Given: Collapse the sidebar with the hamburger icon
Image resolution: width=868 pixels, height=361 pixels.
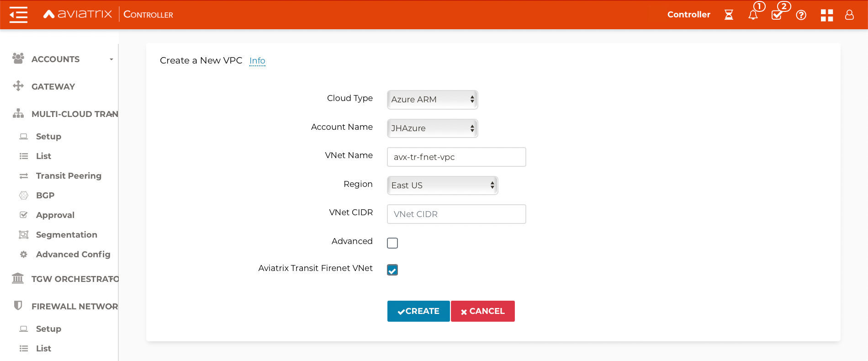Looking at the screenshot, I should [18, 15].
